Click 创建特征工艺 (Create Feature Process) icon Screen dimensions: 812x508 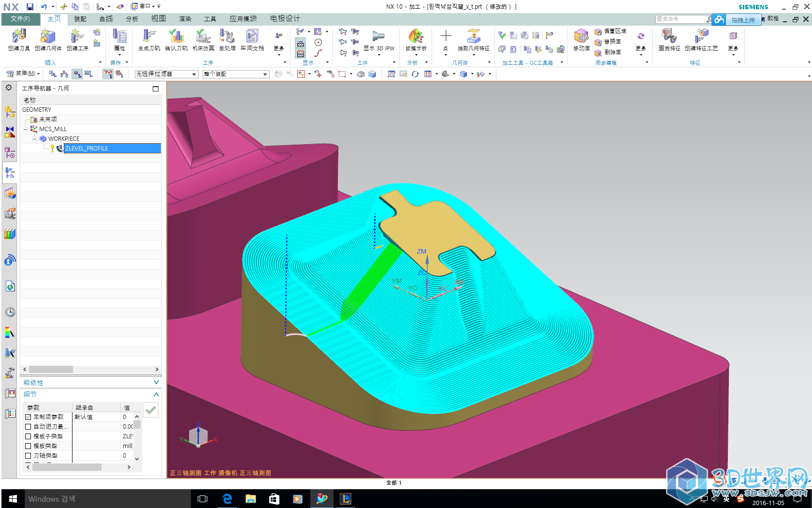pos(701,40)
